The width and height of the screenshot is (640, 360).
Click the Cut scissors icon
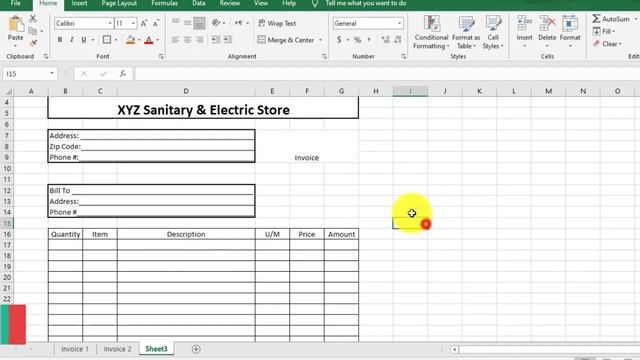(x=33, y=18)
